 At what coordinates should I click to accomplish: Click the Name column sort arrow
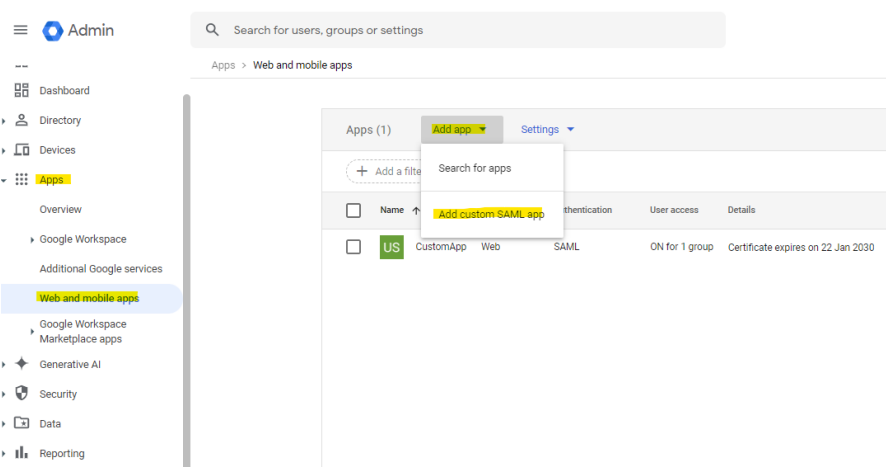click(416, 210)
